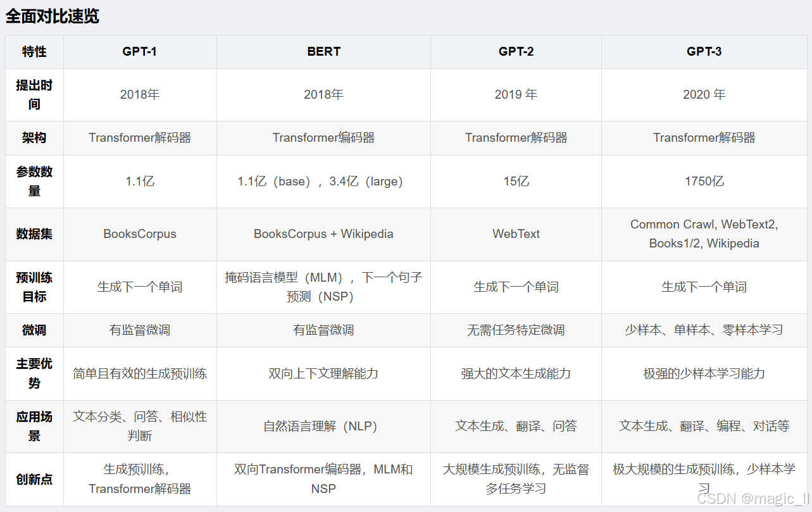This screenshot has height=512, width=812.
Task: Click the 无需任务特定微调 cell
Action: point(516,330)
